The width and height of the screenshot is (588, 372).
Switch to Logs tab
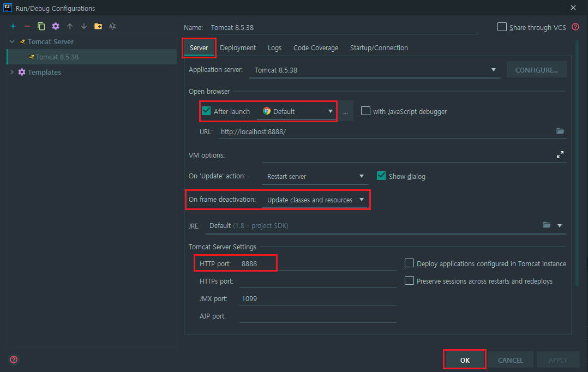coord(274,48)
